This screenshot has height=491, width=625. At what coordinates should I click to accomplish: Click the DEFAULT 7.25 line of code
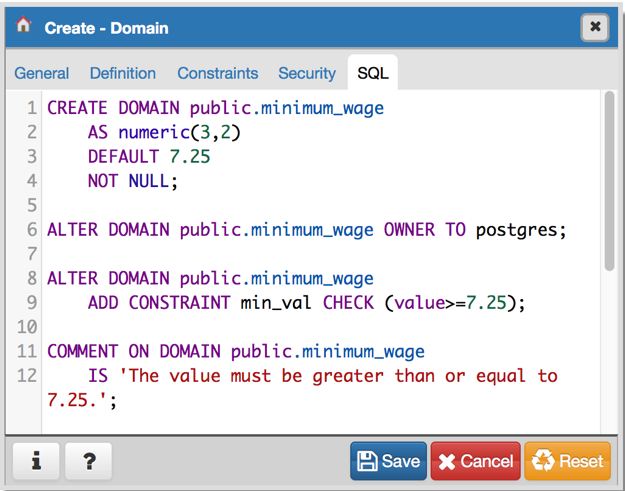148,157
